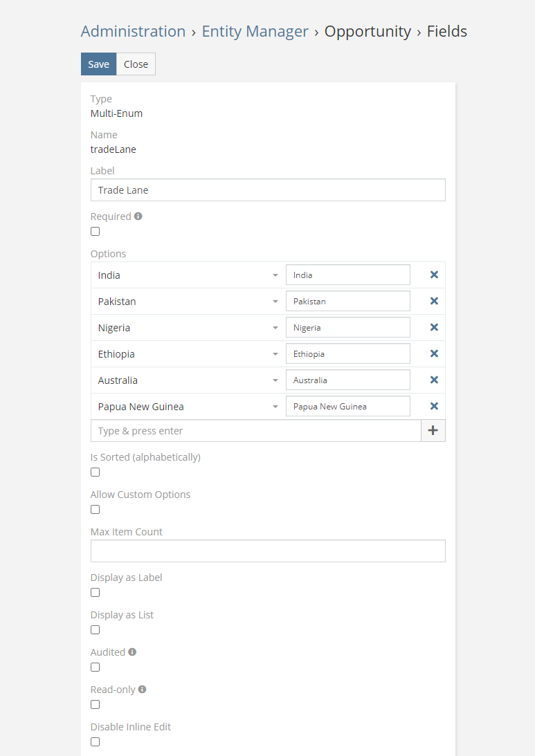Enable the Required checkbox
This screenshot has height=756, width=535.
coord(96,232)
